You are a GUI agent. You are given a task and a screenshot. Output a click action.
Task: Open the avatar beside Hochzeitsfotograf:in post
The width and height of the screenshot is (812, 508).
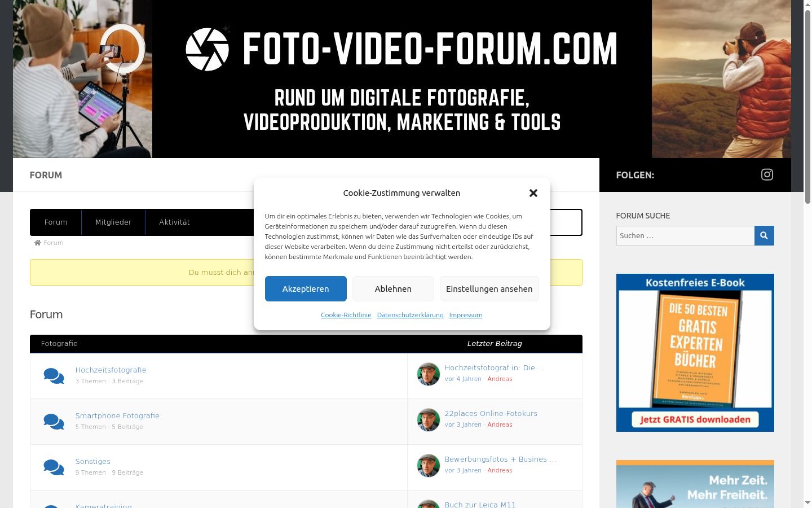pyautogui.click(x=429, y=374)
